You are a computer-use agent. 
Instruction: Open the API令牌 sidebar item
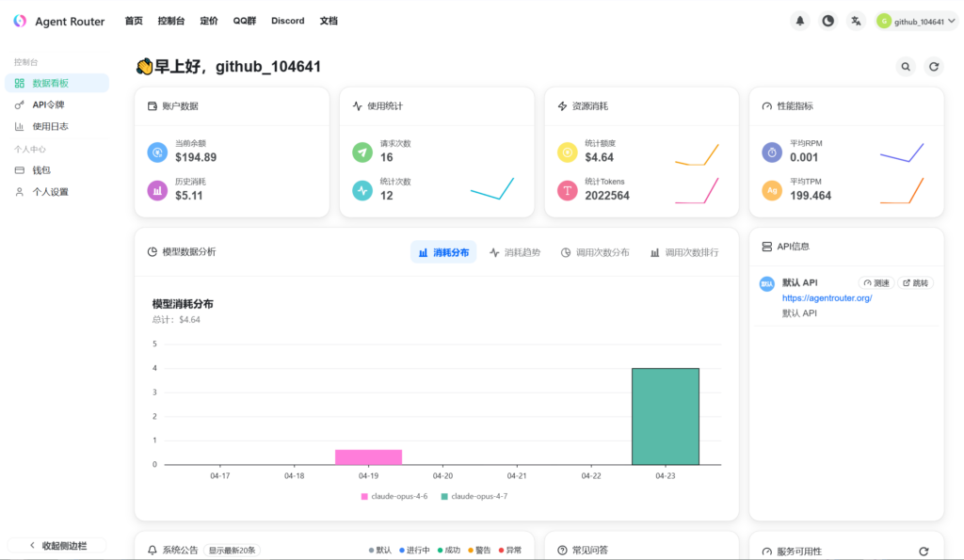(x=48, y=104)
